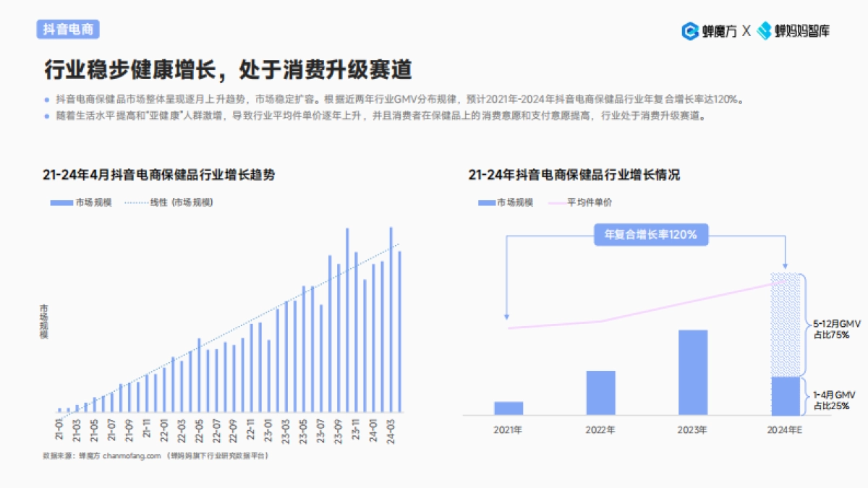This screenshot has width=868, height=488.
Task: Click the 2023年 bar in right chart
Action: [x=692, y=372]
